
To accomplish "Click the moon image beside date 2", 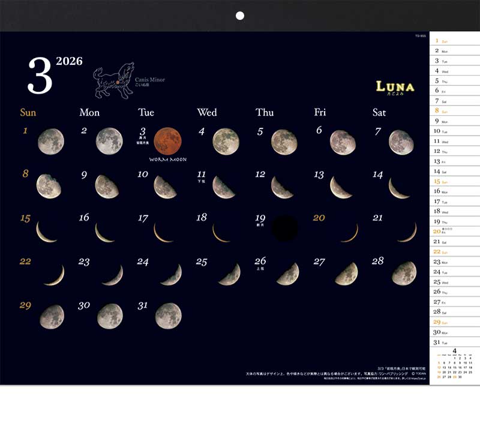I will (x=109, y=141).
